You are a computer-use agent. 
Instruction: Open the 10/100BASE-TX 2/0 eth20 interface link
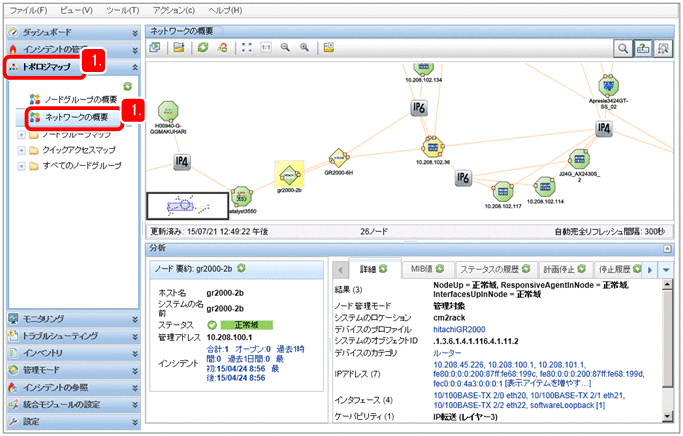coord(480,395)
